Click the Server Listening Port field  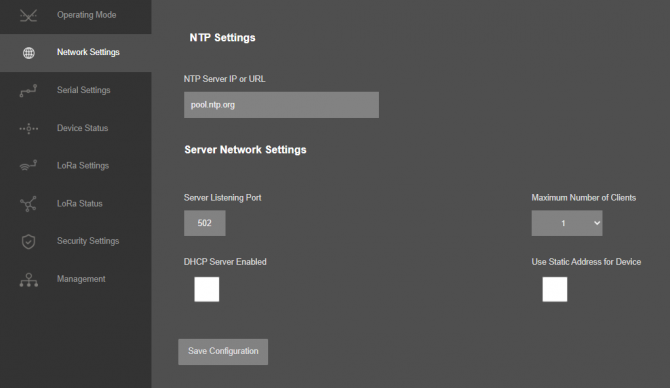[205, 223]
